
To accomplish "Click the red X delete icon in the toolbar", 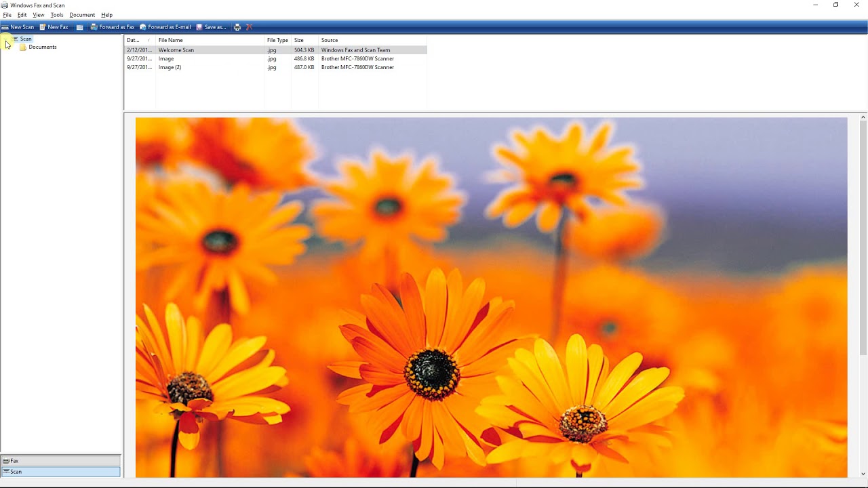I will [x=249, y=27].
